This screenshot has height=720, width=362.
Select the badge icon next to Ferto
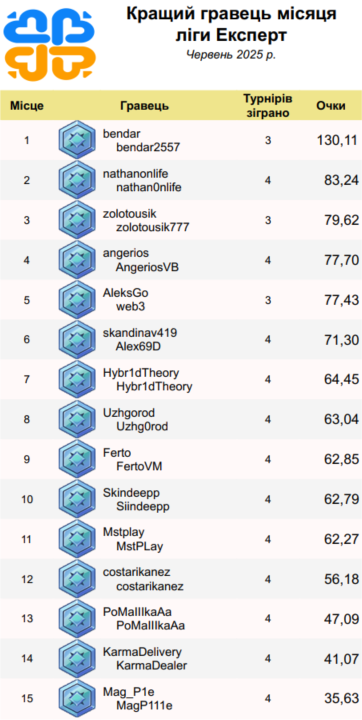[x=77, y=460]
